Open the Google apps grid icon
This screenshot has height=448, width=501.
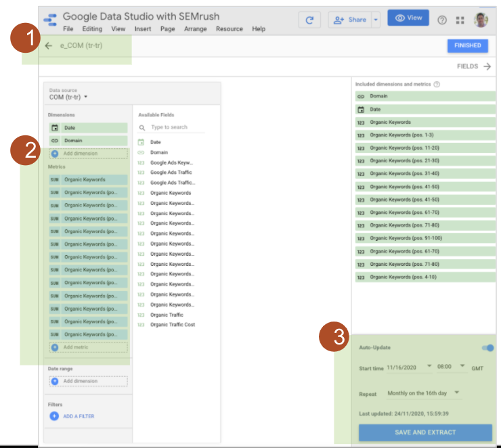click(x=460, y=20)
